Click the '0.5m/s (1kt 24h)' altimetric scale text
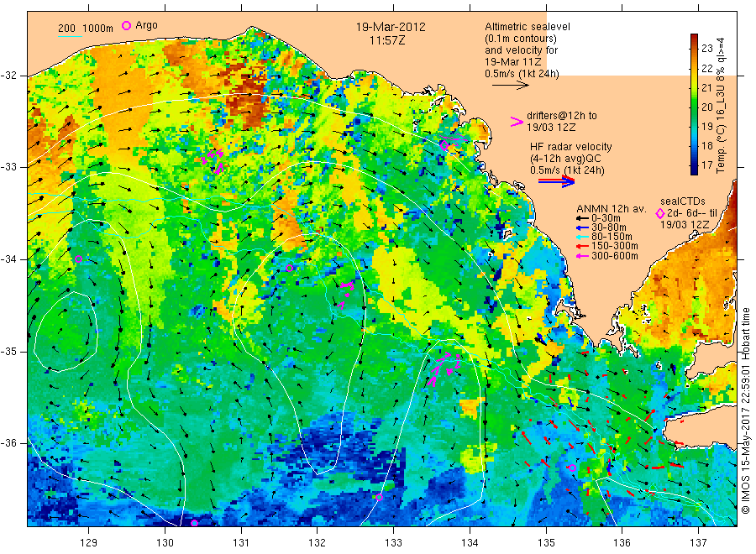The height and width of the screenshot is (554, 756). point(522,74)
